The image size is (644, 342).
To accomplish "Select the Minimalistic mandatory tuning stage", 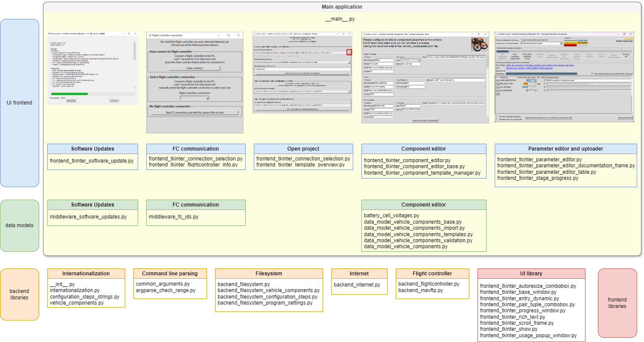I will click(x=527, y=56).
